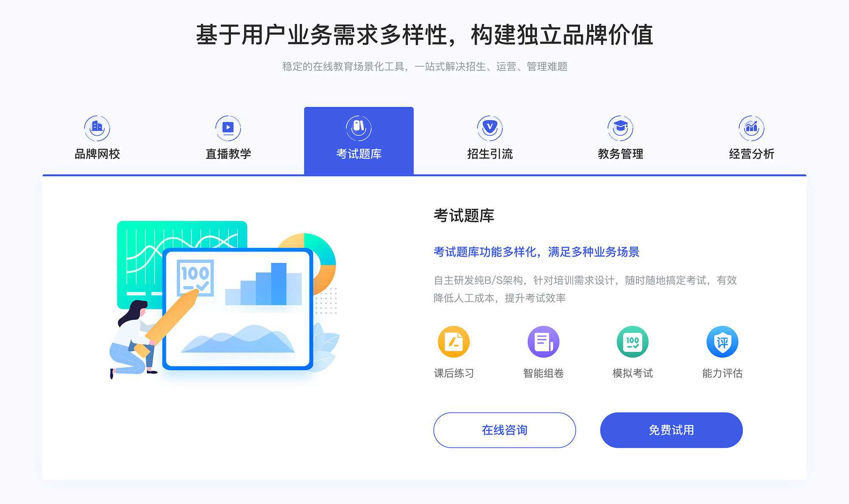The image size is (849, 504).
Task: Select the 智能组卷 feature icon
Action: [x=544, y=344]
